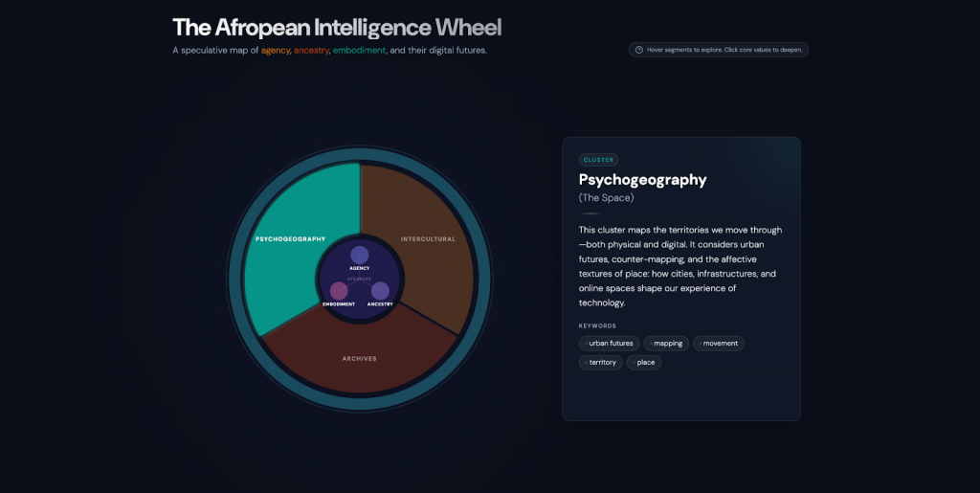Click the 'urban futures' keyword tag
The image size is (980, 493).
click(x=610, y=344)
